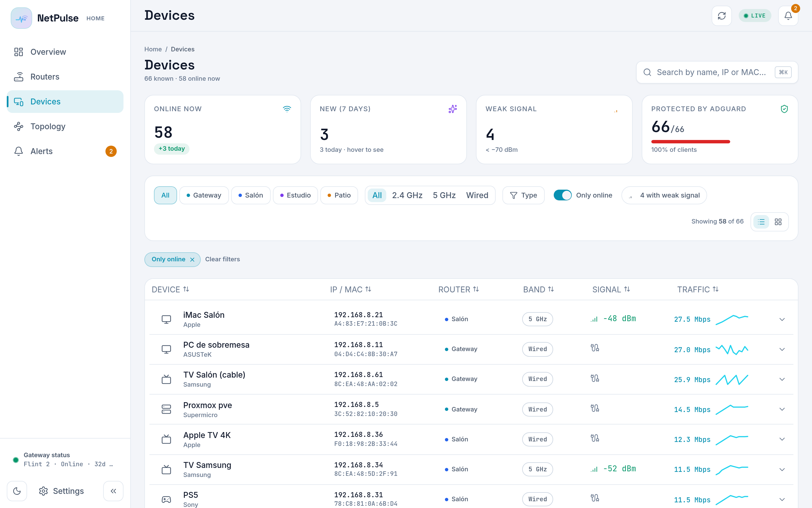Filter by Estudio router chip
The height and width of the screenshot is (508, 812).
pyautogui.click(x=295, y=195)
